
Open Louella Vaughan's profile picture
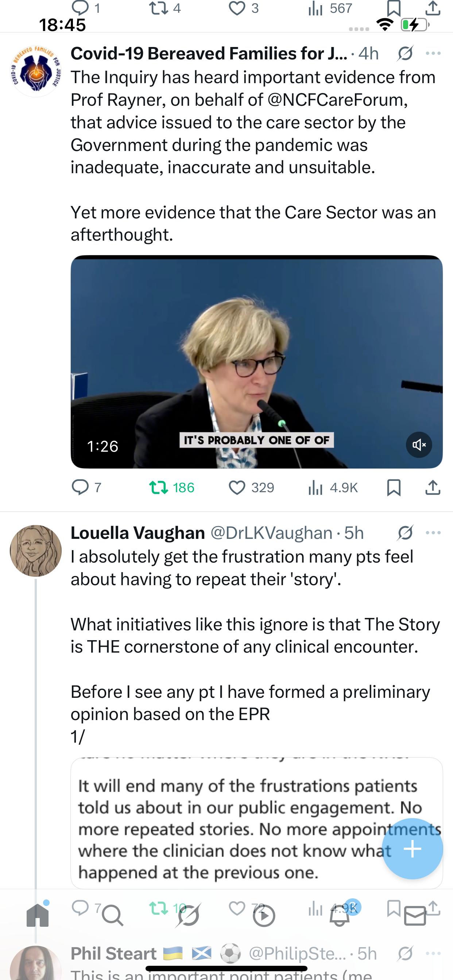click(x=36, y=551)
